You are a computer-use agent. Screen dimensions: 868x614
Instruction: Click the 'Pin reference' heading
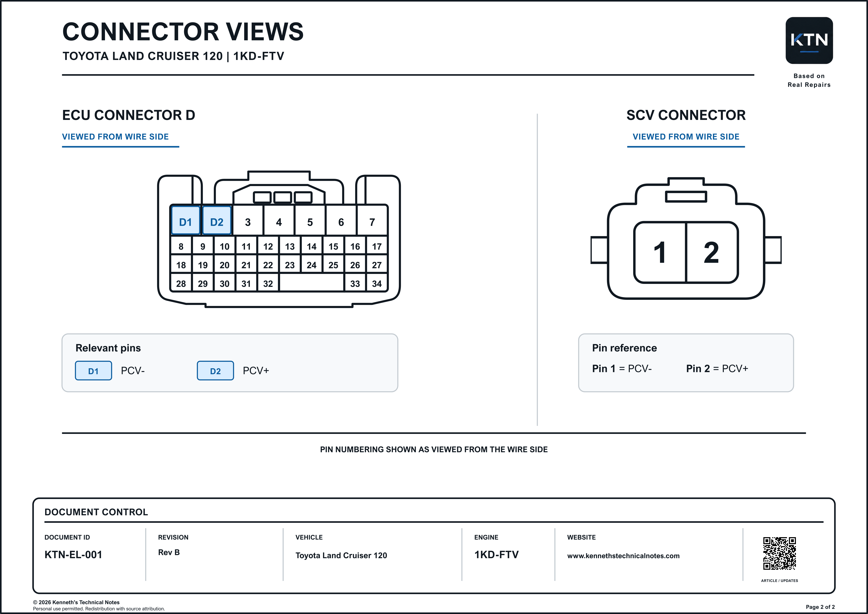tap(625, 348)
